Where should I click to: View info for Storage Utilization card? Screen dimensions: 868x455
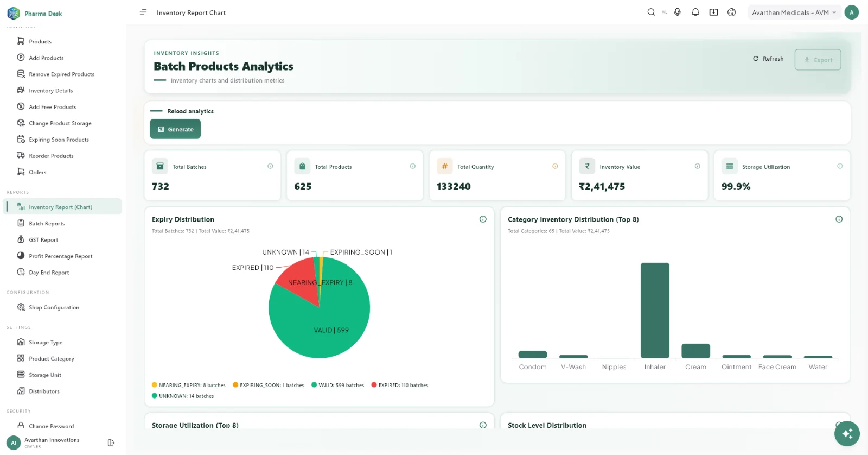pos(840,166)
